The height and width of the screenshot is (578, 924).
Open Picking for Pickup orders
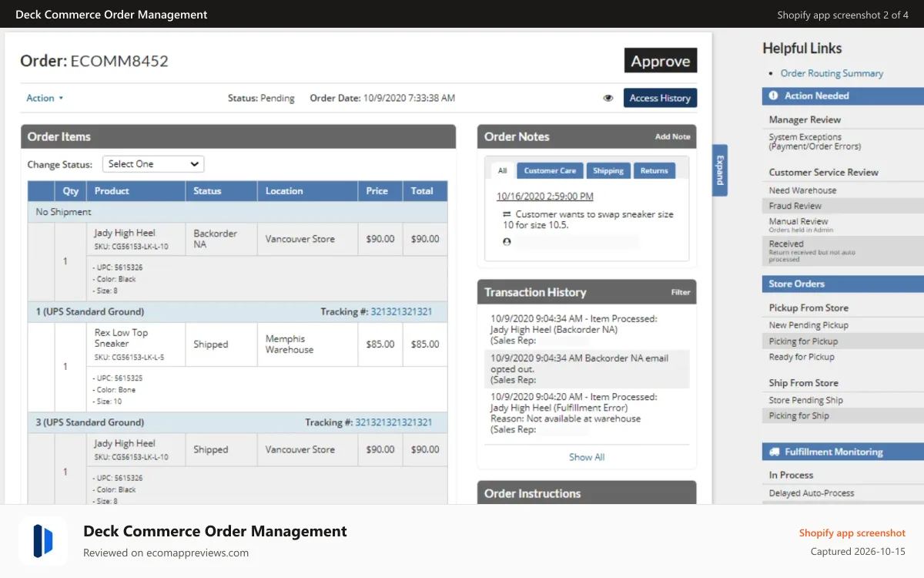[843, 341]
